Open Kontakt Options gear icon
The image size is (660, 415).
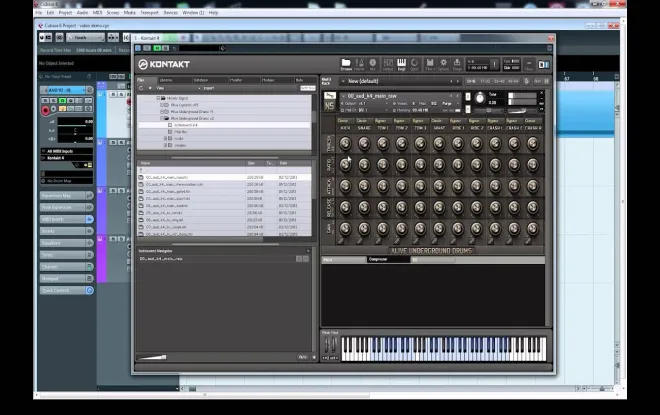pyautogui.click(x=443, y=64)
